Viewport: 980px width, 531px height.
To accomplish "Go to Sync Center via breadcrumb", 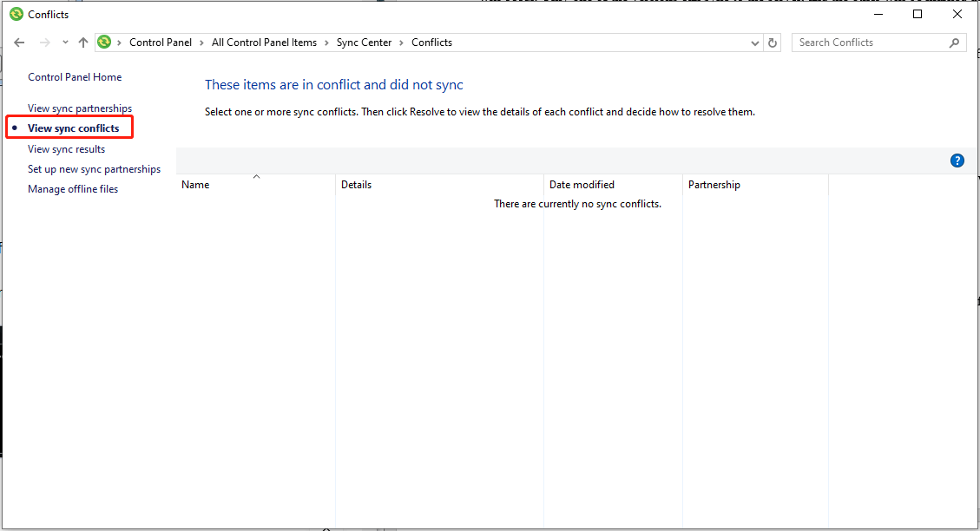I will tap(364, 42).
